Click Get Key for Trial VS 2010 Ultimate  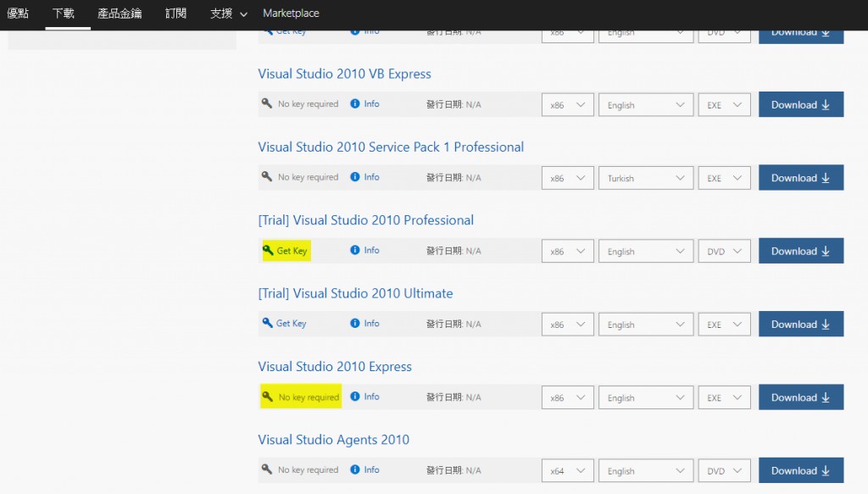click(x=285, y=323)
